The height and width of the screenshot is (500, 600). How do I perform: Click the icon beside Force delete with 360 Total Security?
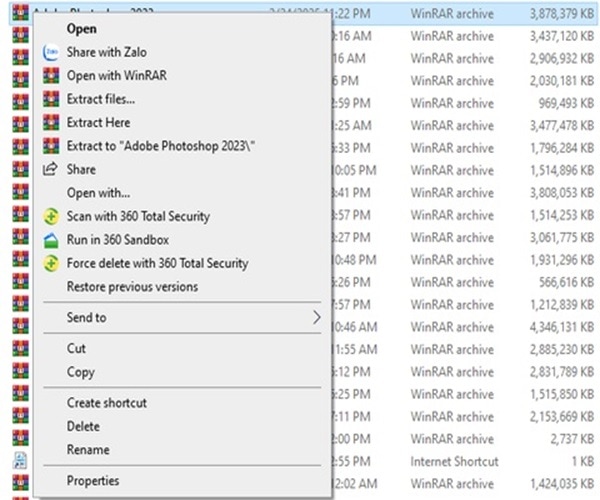tap(51, 263)
